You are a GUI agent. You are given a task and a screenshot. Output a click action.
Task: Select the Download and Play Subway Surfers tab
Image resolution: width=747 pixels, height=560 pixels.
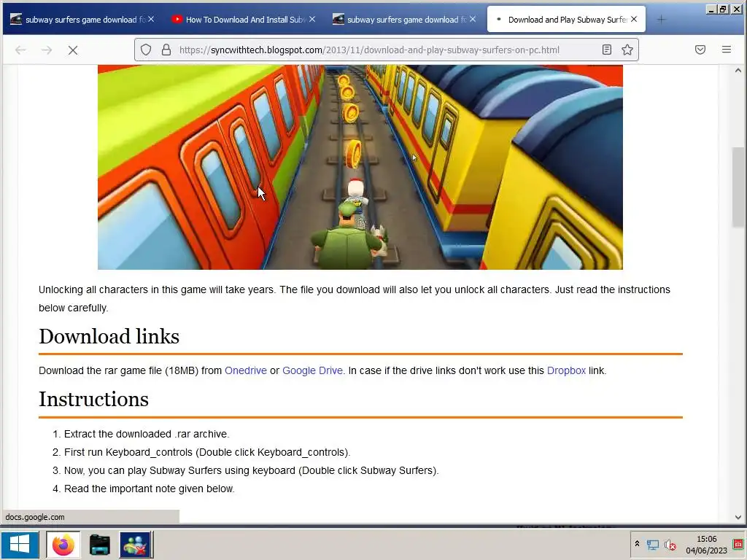[566, 20]
